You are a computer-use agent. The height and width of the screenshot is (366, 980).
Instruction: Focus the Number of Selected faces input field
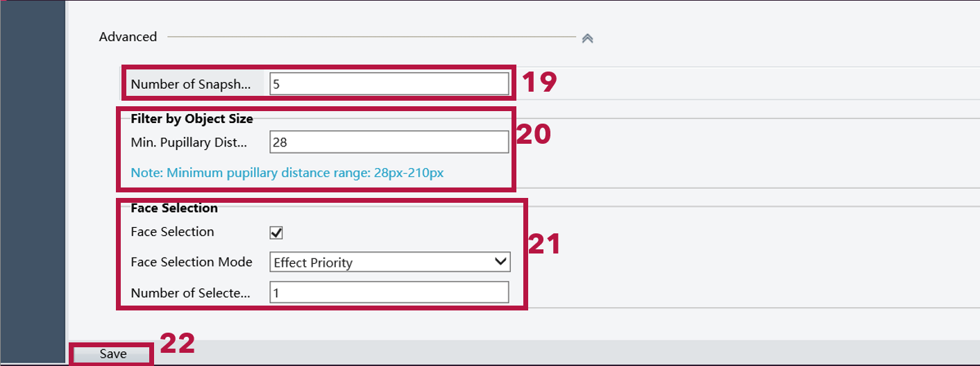389,292
